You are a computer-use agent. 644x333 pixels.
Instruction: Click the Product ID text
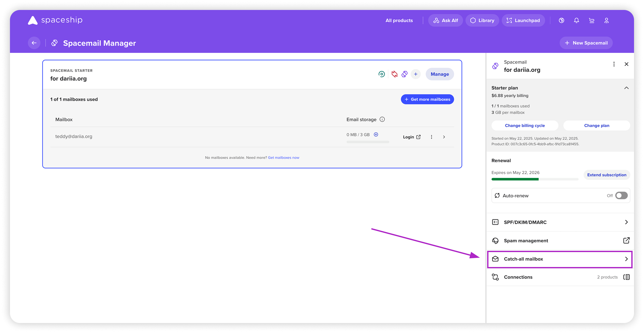click(x=535, y=144)
